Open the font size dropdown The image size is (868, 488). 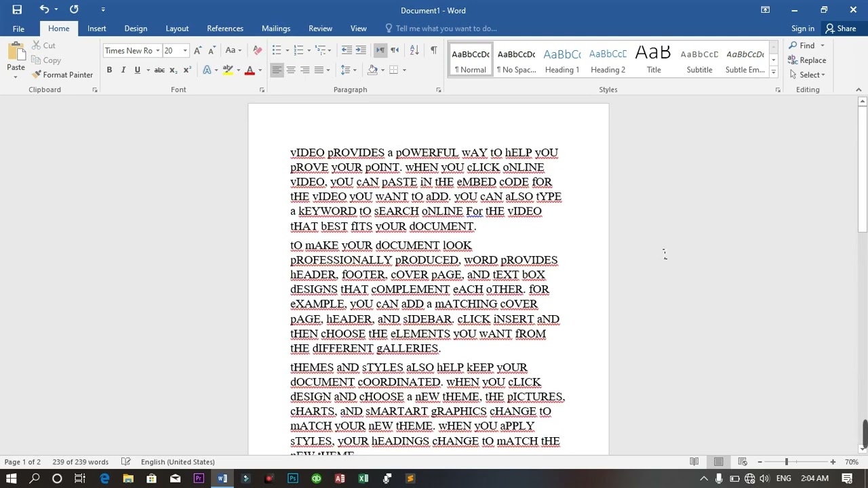[184, 51]
